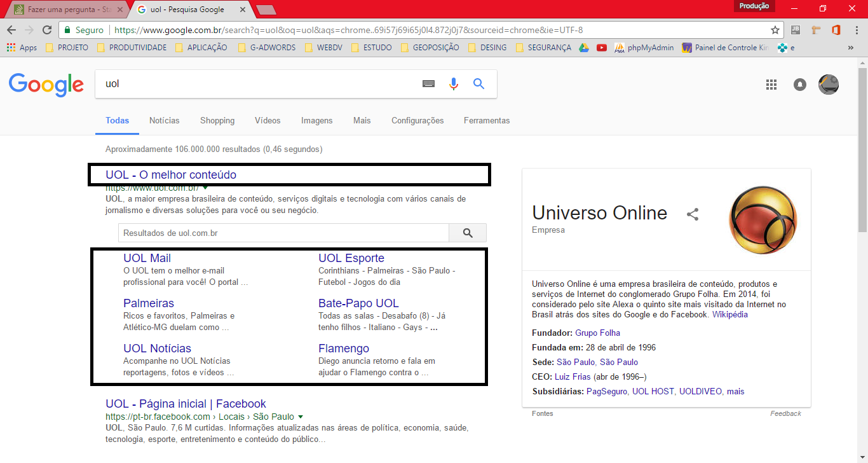Open the Apps grid in bookmarks bar

(x=22, y=48)
